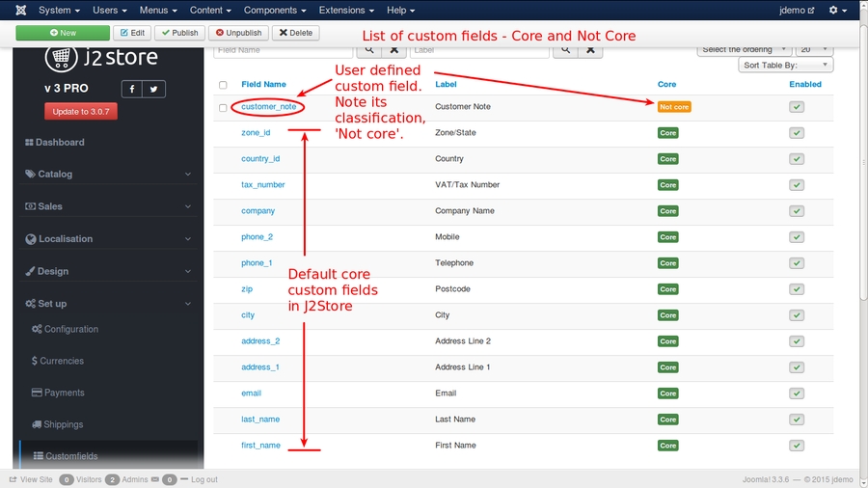Open the customer_note field link
Image resolution: width=868 pixels, height=488 pixels.
click(x=268, y=106)
